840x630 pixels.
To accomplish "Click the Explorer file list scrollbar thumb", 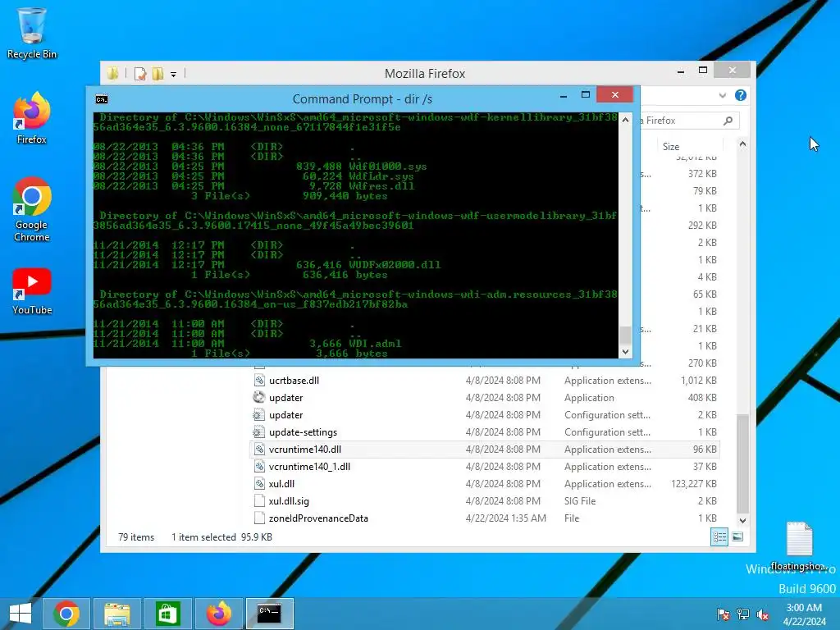I will click(x=742, y=464).
